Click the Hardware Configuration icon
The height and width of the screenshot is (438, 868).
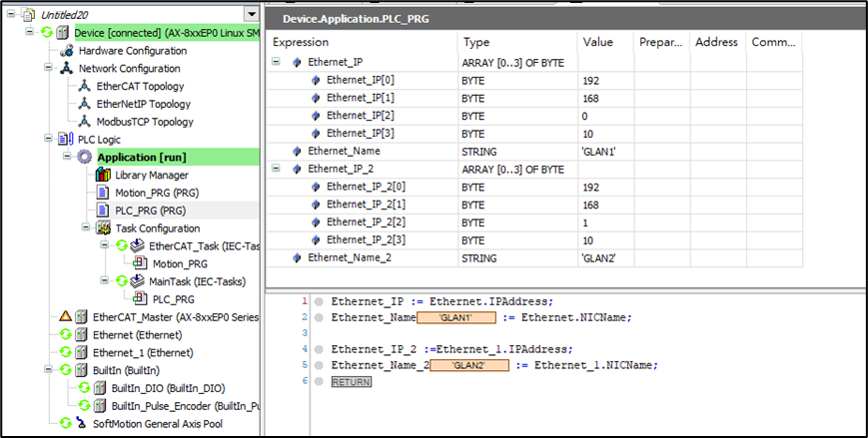(x=67, y=51)
